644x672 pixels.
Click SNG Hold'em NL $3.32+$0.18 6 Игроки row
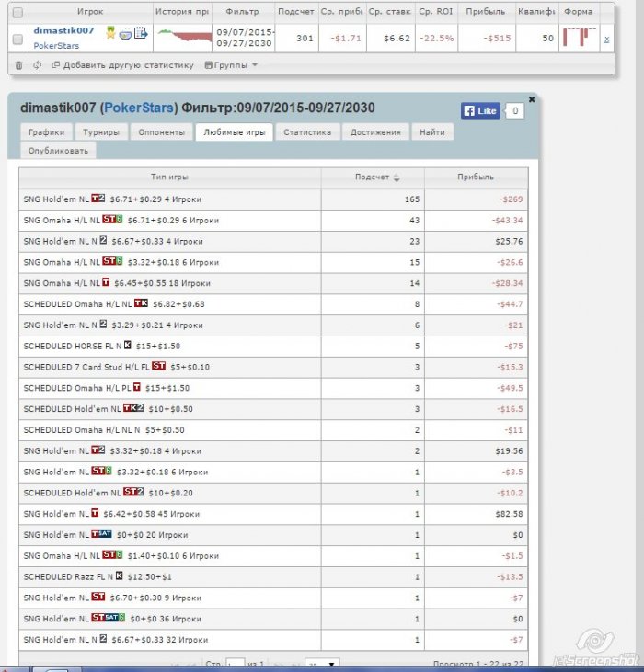pyautogui.click(x=273, y=472)
